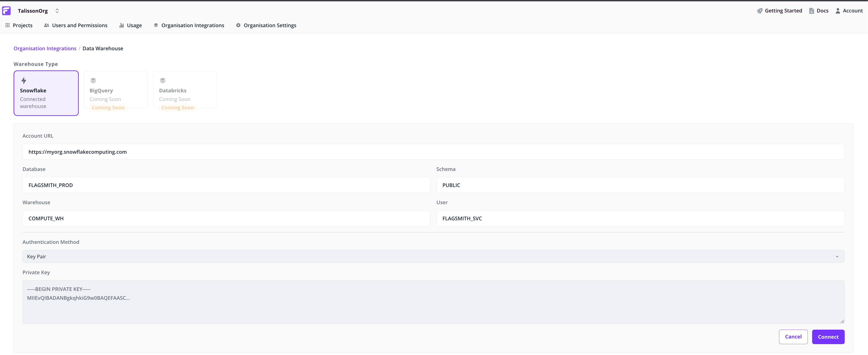Click the Organisation Settings gear icon
Viewport: 868px width, 355px height.
tap(238, 25)
